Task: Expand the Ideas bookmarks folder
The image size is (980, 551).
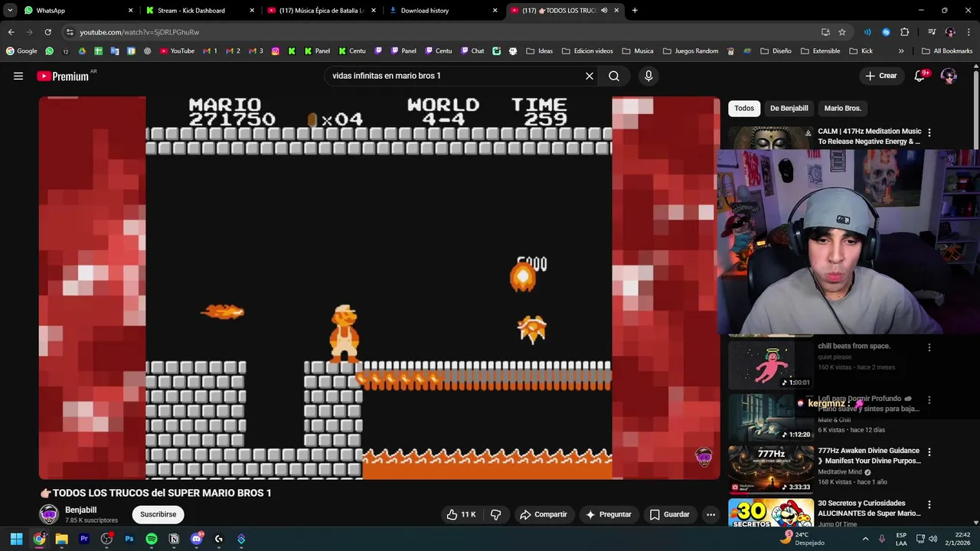Action: 539,51
